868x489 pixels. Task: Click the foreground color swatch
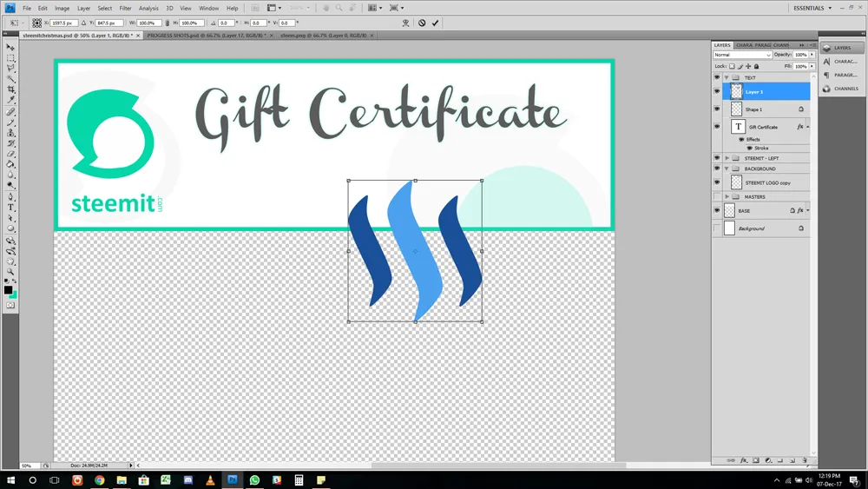(x=8, y=289)
